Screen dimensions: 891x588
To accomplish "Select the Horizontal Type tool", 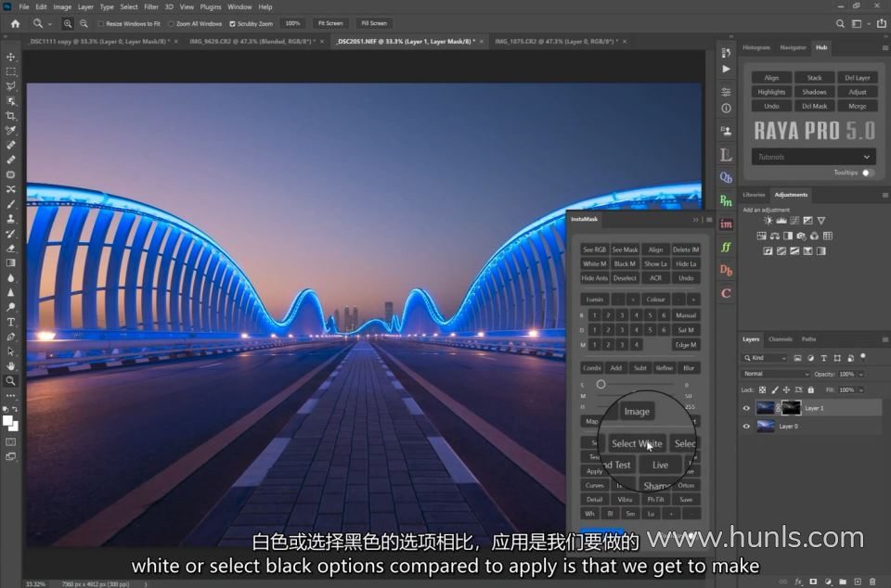I will coord(11,322).
